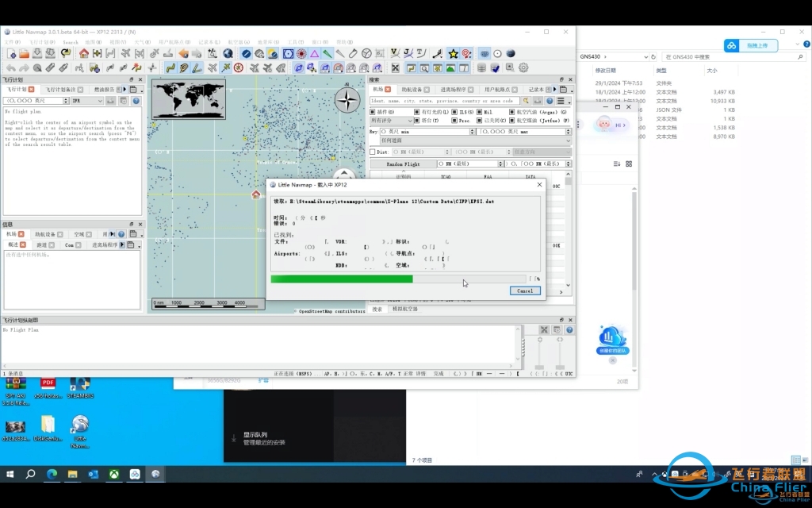Click the compass rose on the map
Image resolution: width=812 pixels, height=508 pixels.
pos(347,99)
